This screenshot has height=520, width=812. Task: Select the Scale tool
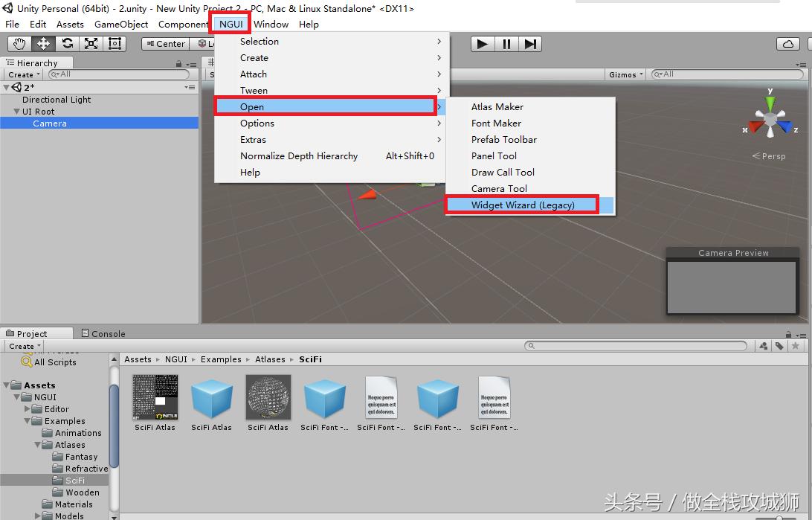click(x=91, y=43)
